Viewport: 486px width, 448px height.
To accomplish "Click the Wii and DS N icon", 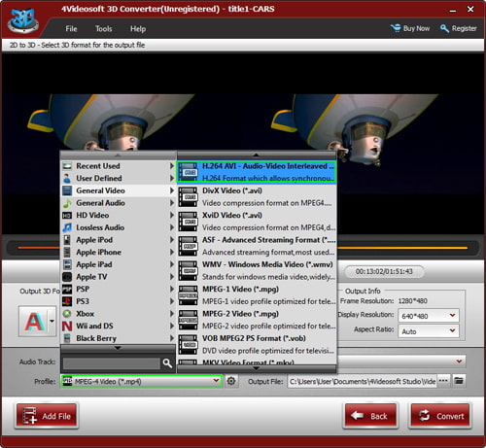I will 67,326.
